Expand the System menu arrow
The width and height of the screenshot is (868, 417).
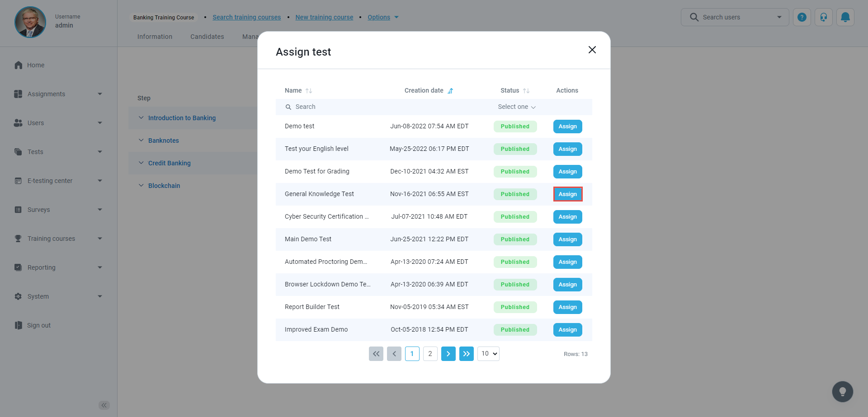[100, 296]
